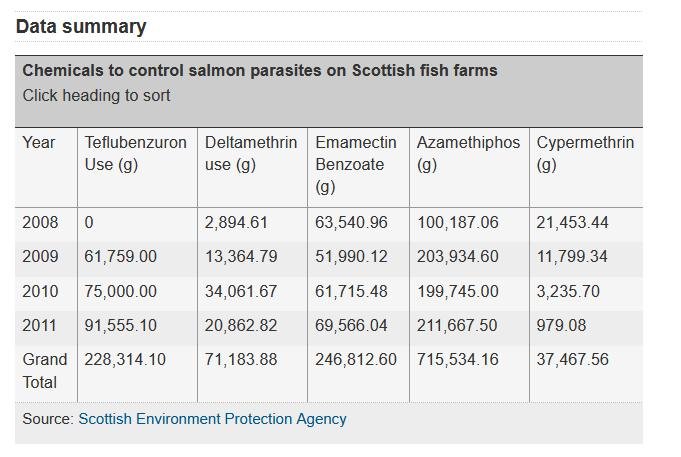Click the 2008 year cell

pos(41,223)
